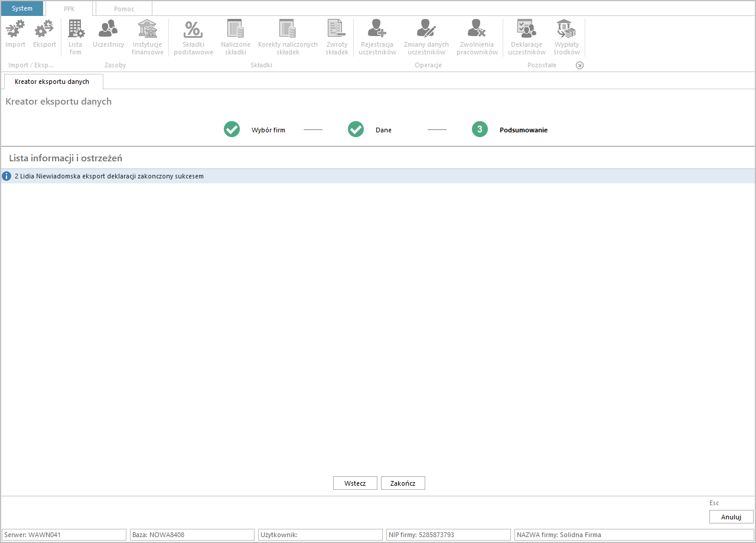Click the Dane step label
Viewport: 756px width, 543px height.
coord(383,130)
